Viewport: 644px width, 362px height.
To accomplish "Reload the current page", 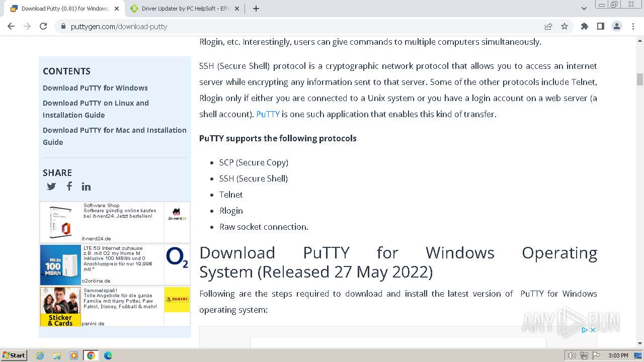I will [x=43, y=26].
